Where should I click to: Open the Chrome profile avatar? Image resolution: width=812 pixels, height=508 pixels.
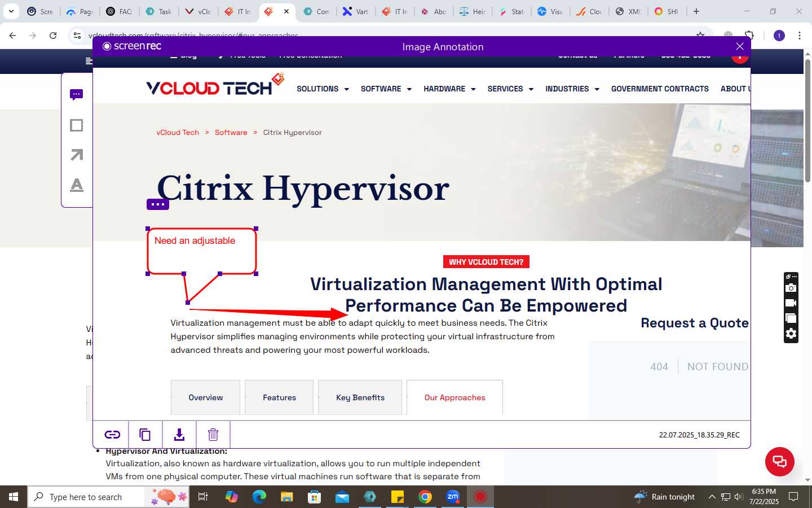pyautogui.click(x=779, y=36)
